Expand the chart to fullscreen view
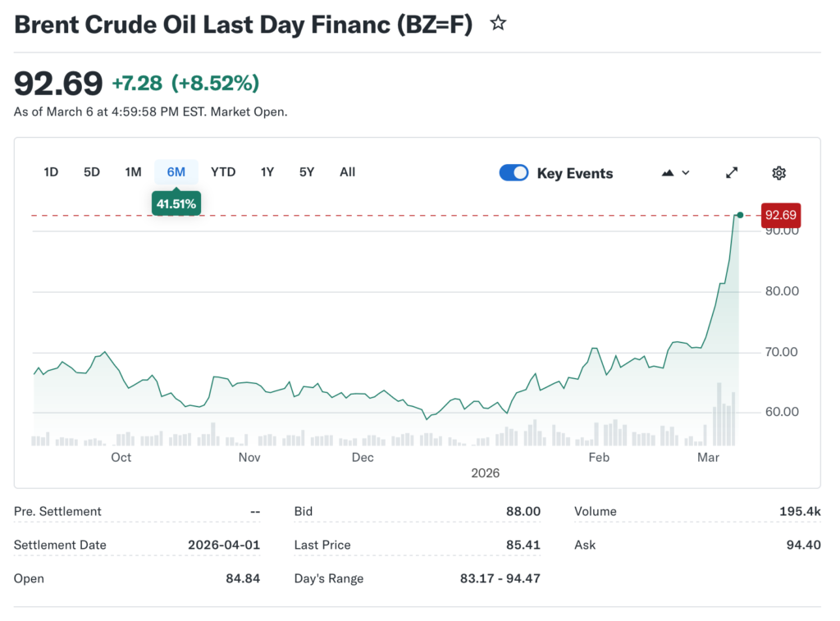840x621 pixels. 731,172
